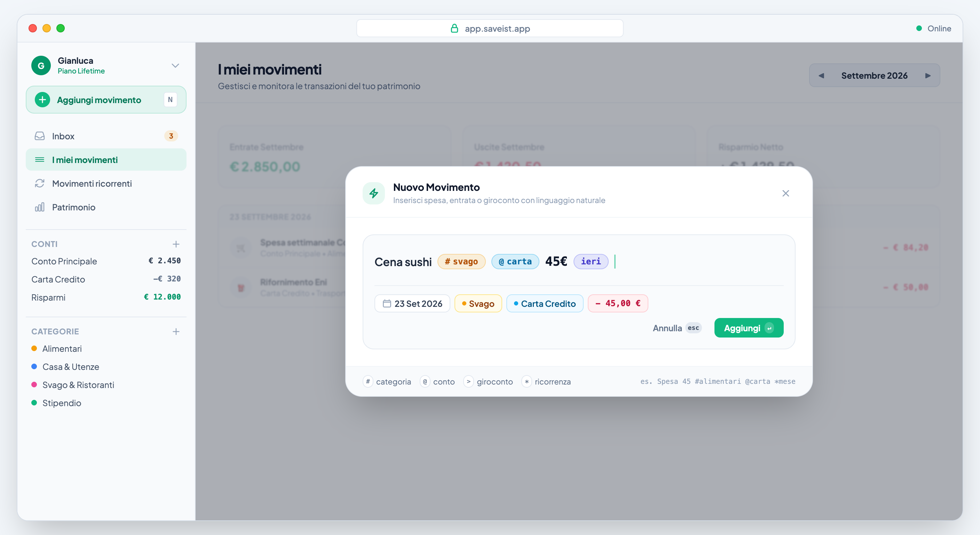Click the Piano Lifetime label
Screen dimensions: 980x535
coord(81,71)
